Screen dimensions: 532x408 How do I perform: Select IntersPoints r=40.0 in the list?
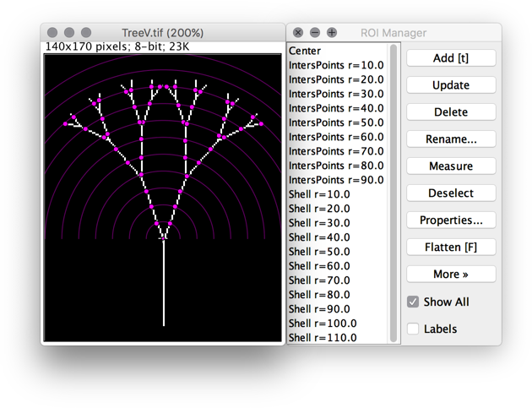pos(337,108)
